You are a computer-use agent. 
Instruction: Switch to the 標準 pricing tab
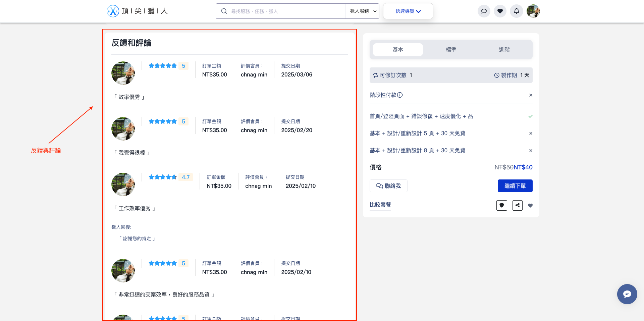coord(451,49)
